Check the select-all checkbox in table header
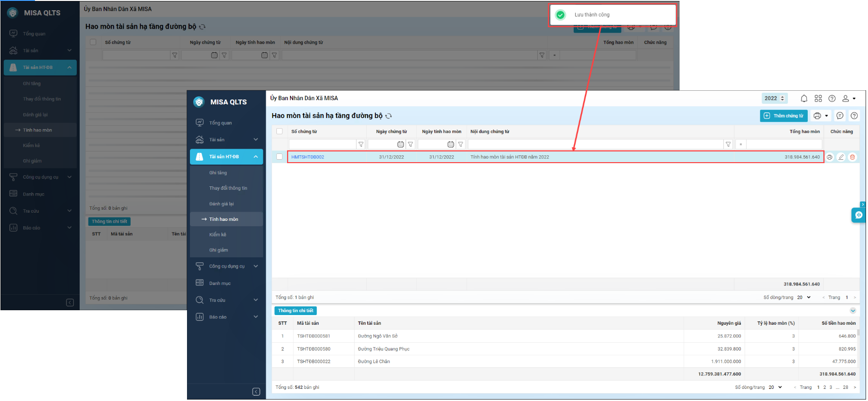This screenshot has height=401, width=868. click(279, 132)
